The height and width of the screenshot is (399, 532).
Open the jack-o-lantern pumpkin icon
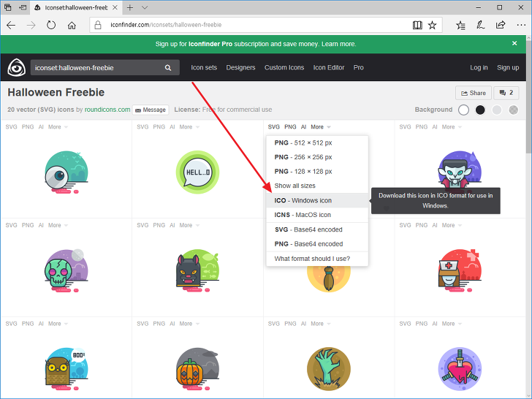pyautogui.click(x=197, y=369)
